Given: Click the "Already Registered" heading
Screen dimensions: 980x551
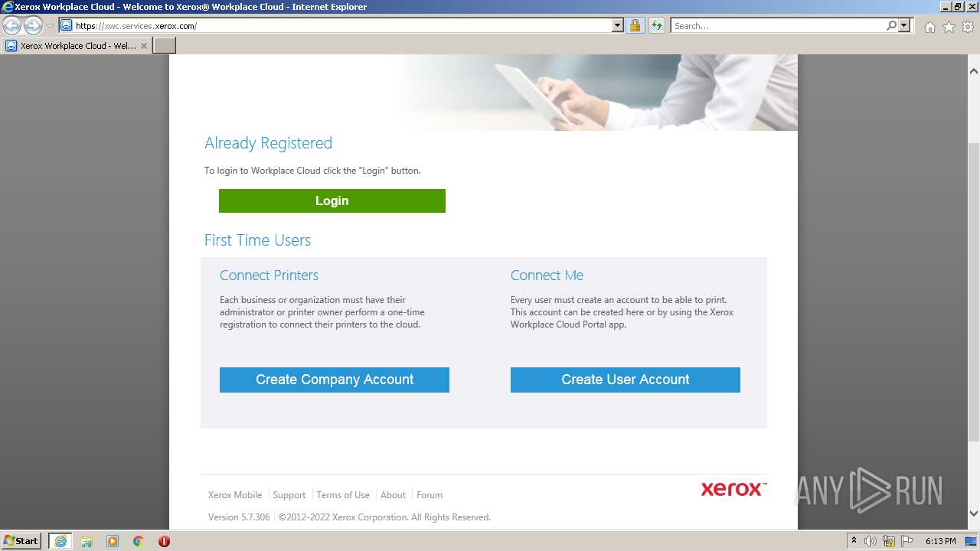Looking at the screenshot, I should [268, 143].
